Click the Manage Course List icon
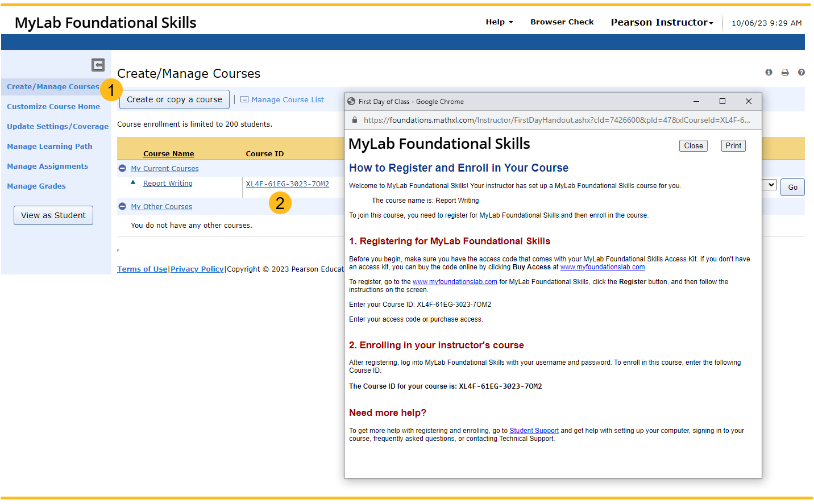This screenshot has width=814, height=504. point(244,99)
